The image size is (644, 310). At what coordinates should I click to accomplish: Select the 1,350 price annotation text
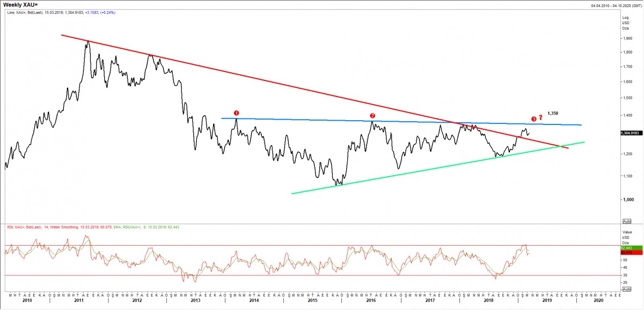(x=553, y=114)
